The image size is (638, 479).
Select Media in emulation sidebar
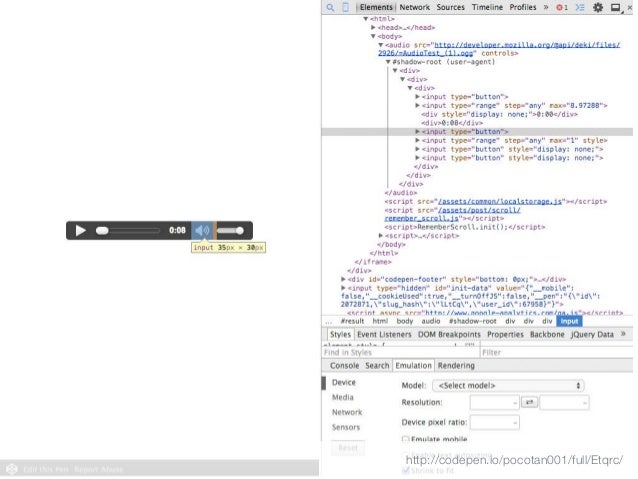point(343,397)
